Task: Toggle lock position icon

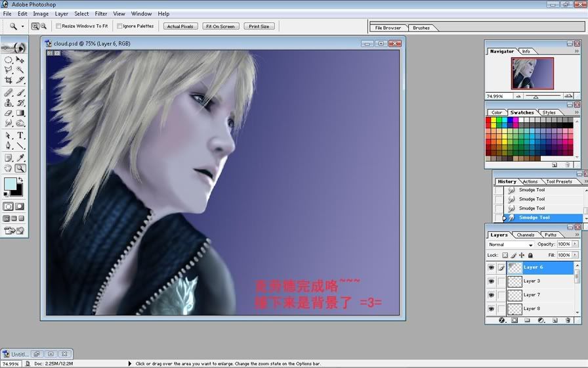Action: pos(522,255)
